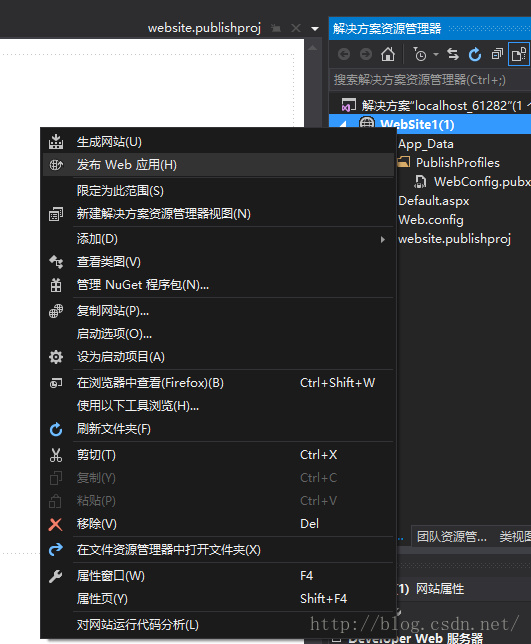Choose 在文件资源管理器中打开文件夹(X)
The image size is (531, 644).
tap(218, 550)
